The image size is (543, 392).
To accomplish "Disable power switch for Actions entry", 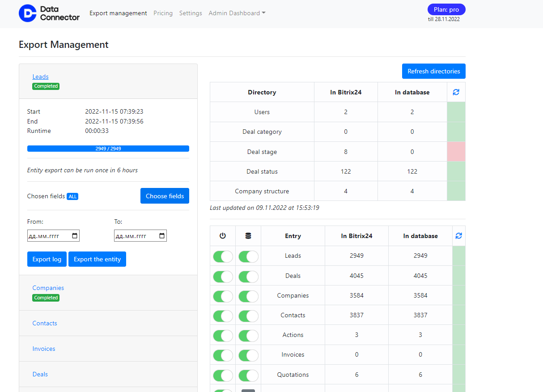I will (223, 335).
